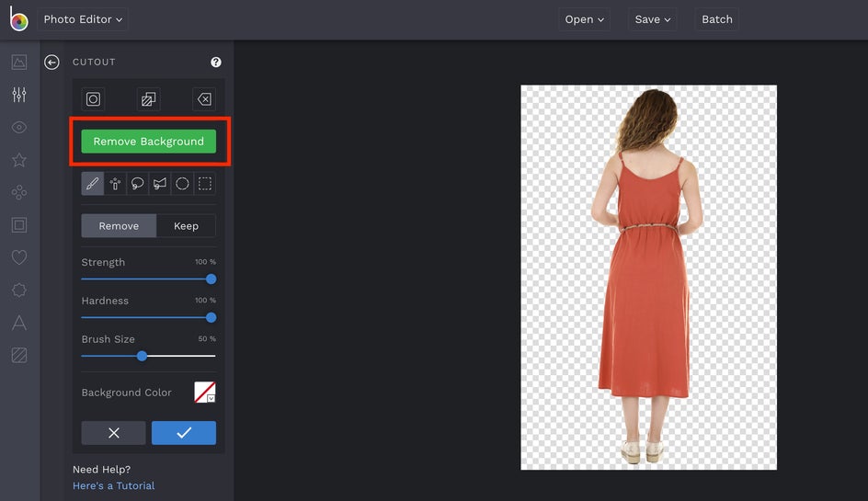868x501 pixels.
Task: Click the Brush Size slider handle
Action: [142, 356]
